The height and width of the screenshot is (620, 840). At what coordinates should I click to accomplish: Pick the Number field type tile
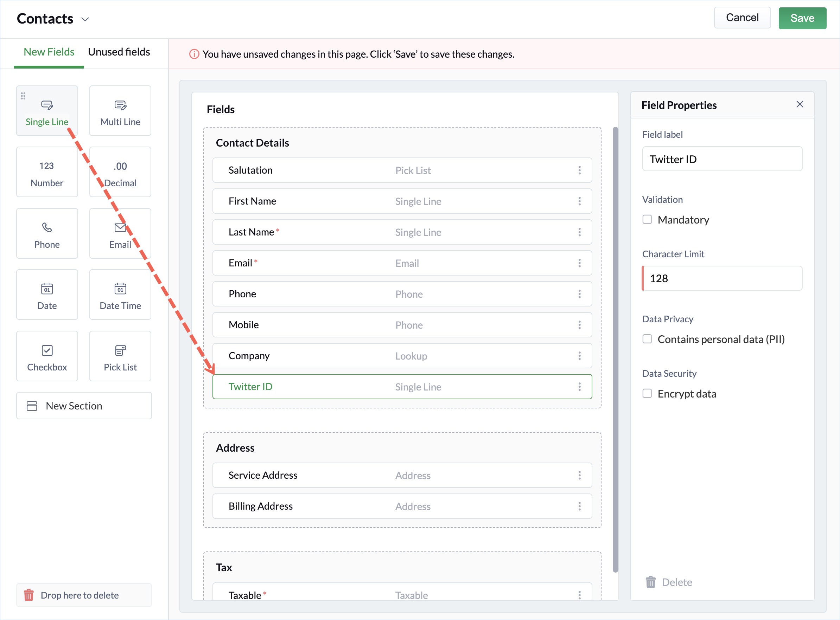click(47, 172)
